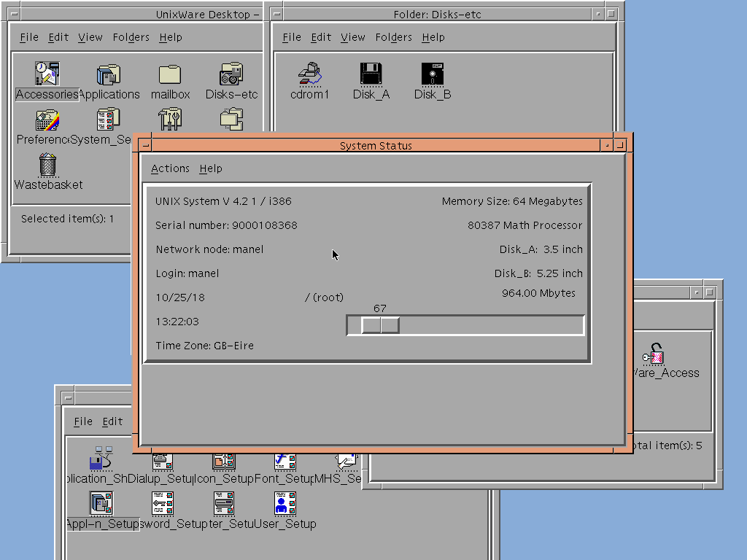Viewport: 747px width, 560px height.
Task: Select the cdrom1 device icon
Action: coord(310,74)
